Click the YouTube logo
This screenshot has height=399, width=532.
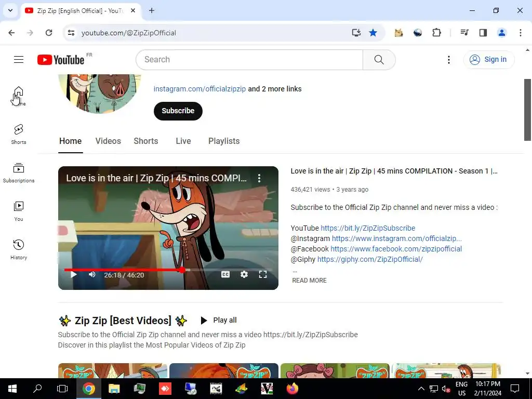[x=61, y=60]
